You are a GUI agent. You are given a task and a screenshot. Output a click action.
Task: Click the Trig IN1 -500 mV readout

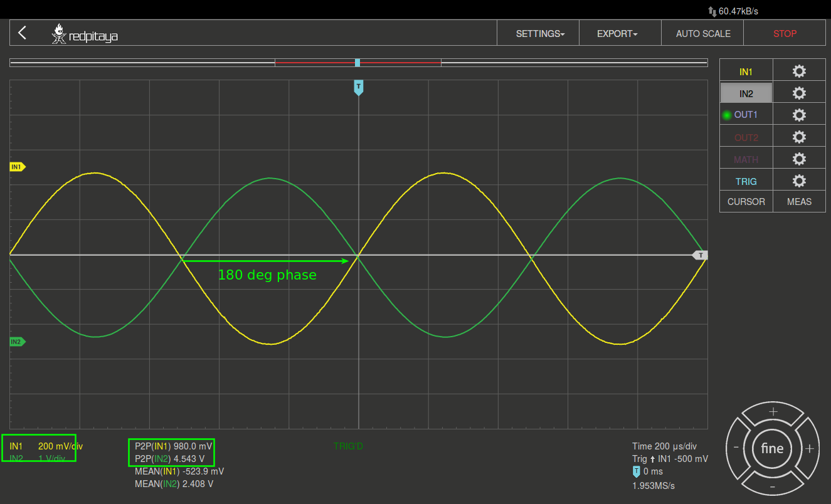pyautogui.click(x=670, y=459)
